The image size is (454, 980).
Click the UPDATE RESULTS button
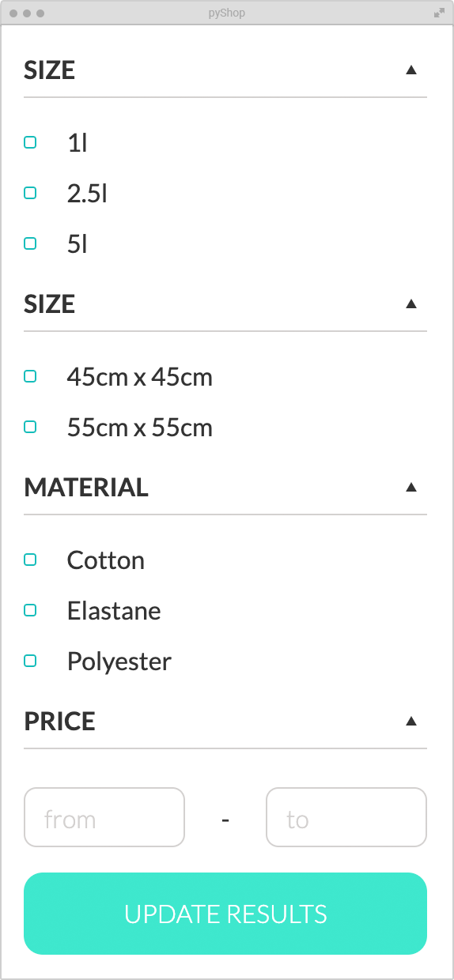225,914
